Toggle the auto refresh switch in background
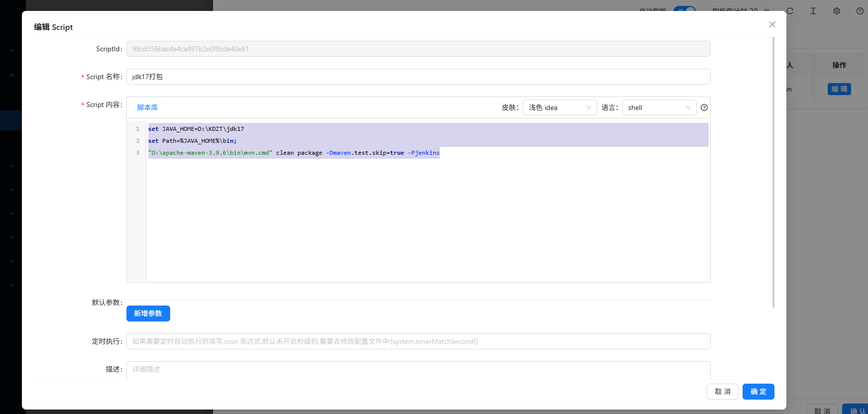 tap(685, 10)
